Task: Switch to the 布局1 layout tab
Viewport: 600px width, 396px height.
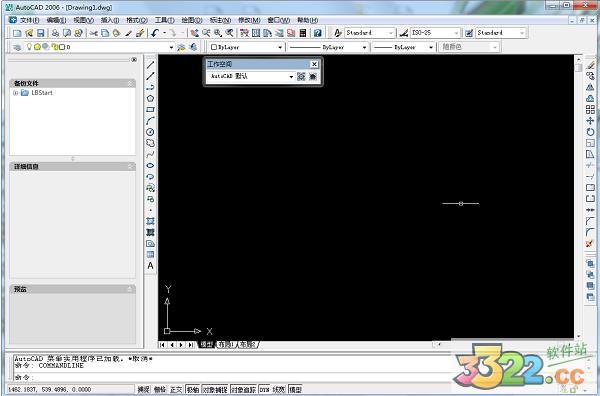Action: (226, 345)
